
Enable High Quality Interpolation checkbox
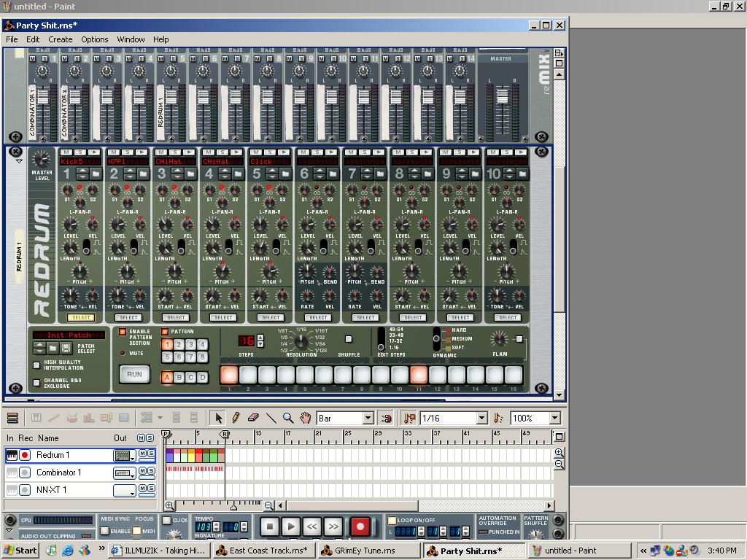(36, 365)
